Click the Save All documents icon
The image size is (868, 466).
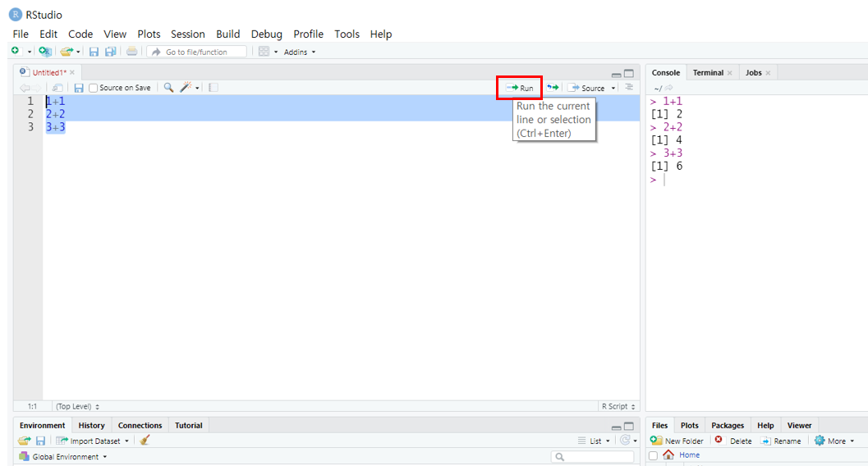pyautogui.click(x=111, y=52)
